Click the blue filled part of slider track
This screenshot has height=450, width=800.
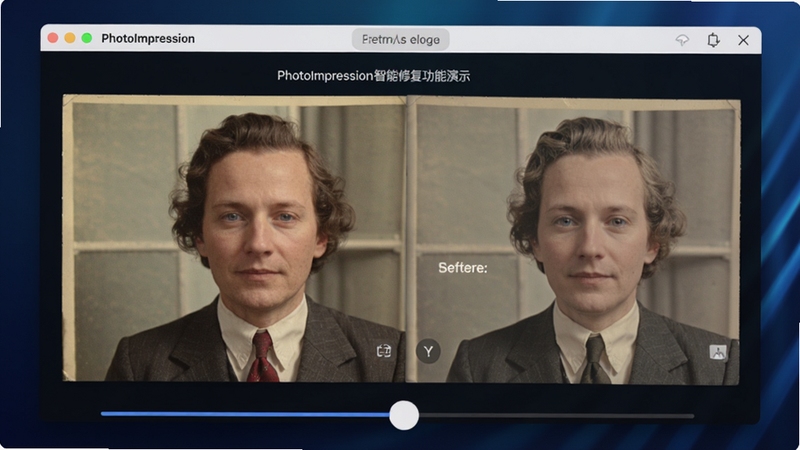click(x=245, y=414)
